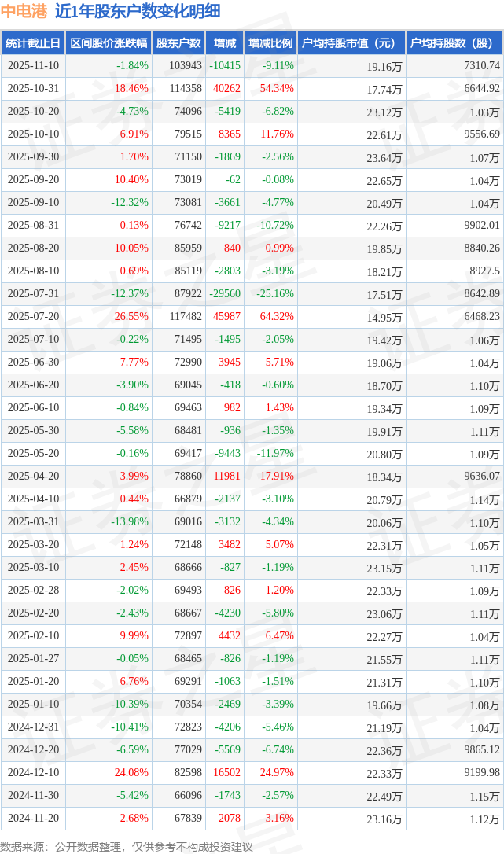Click the 2025-04-20 date row
Screen dimensions: 504x854
(34, 477)
